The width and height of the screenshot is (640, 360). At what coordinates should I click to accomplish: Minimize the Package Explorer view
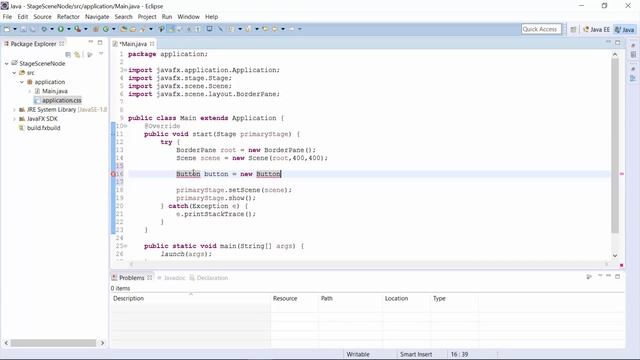[x=91, y=42]
